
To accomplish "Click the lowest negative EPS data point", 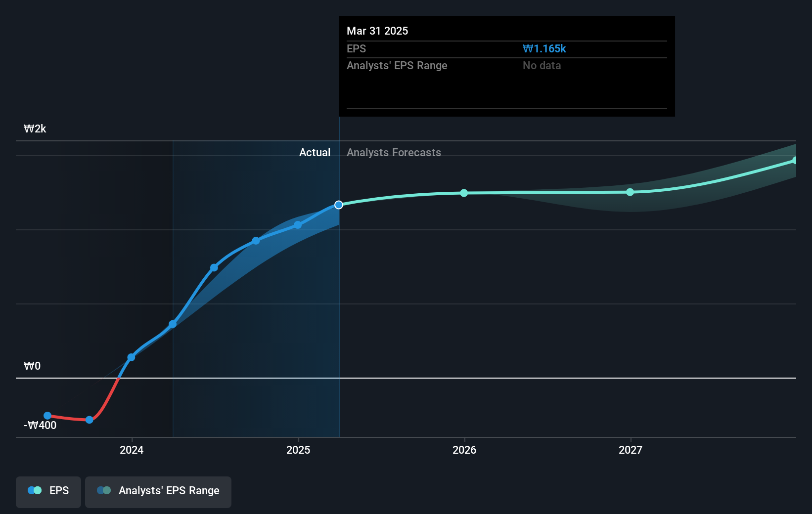I will (x=90, y=420).
